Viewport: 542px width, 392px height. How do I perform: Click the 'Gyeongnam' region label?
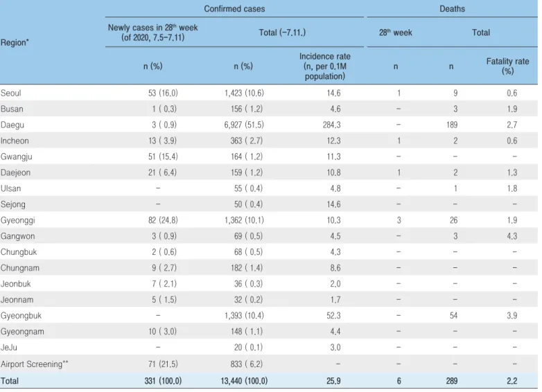[22, 331]
